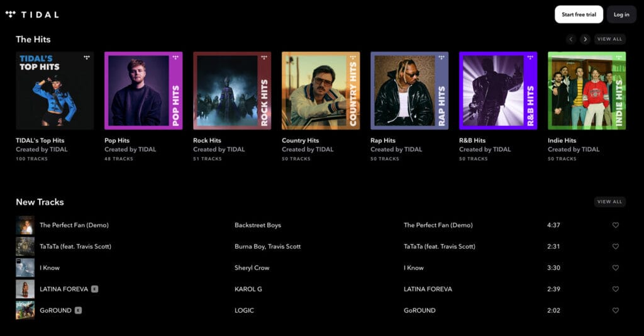Image resolution: width=644 pixels, height=336 pixels.
Task: Open Rap Hits playlist cover
Action: 409,91
